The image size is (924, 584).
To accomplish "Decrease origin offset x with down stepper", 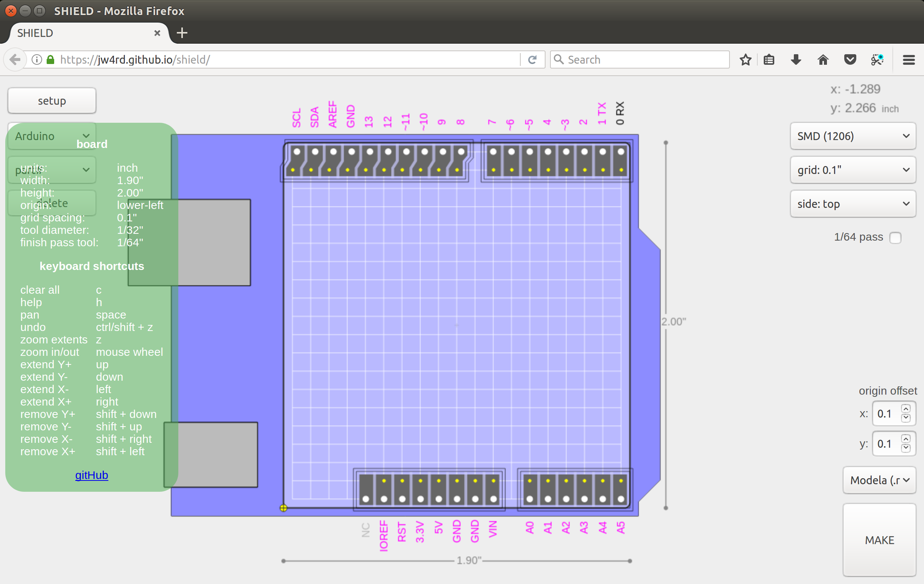I will point(906,418).
